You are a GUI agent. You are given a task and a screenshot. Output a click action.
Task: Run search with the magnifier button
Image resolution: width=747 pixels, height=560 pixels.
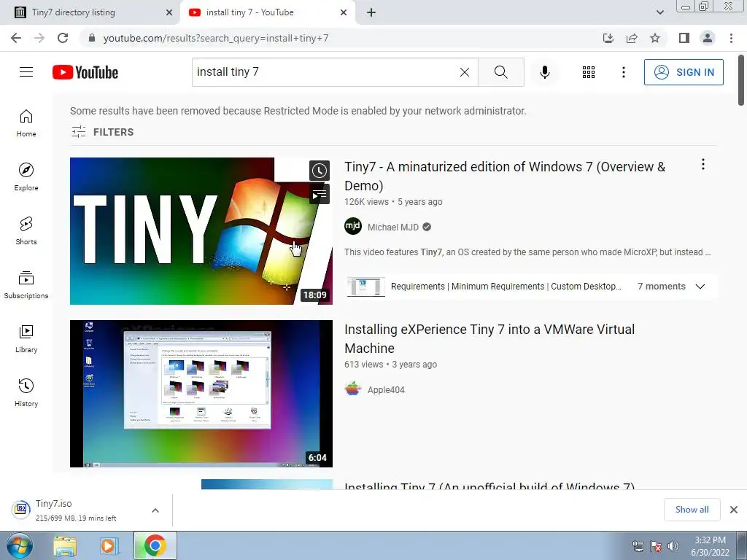(x=500, y=72)
